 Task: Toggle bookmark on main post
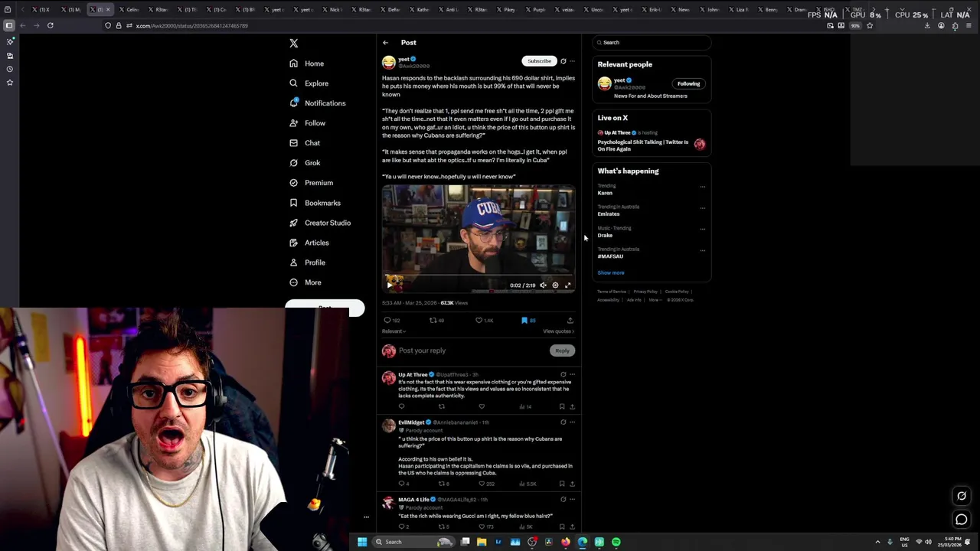pos(524,321)
